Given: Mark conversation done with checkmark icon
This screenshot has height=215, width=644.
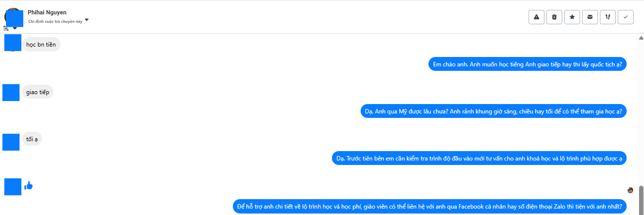Looking at the screenshot, I should (626, 17).
